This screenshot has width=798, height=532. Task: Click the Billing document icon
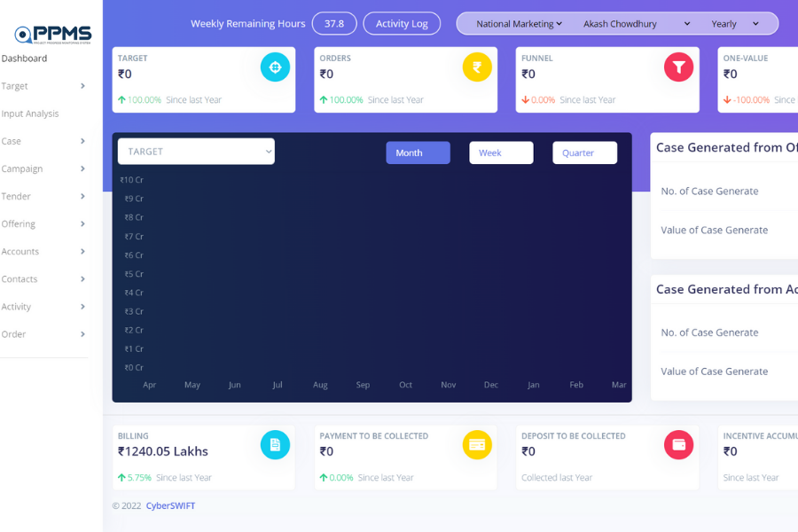(x=275, y=444)
